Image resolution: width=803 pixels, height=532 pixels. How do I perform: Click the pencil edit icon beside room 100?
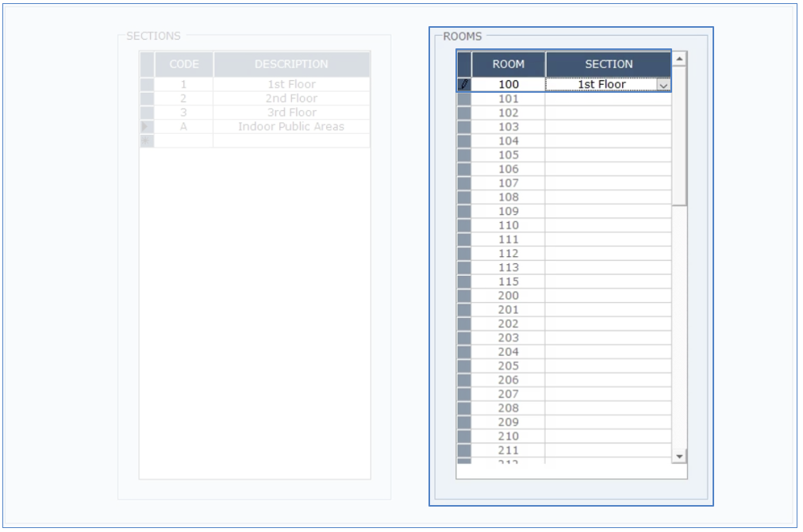tap(464, 85)
